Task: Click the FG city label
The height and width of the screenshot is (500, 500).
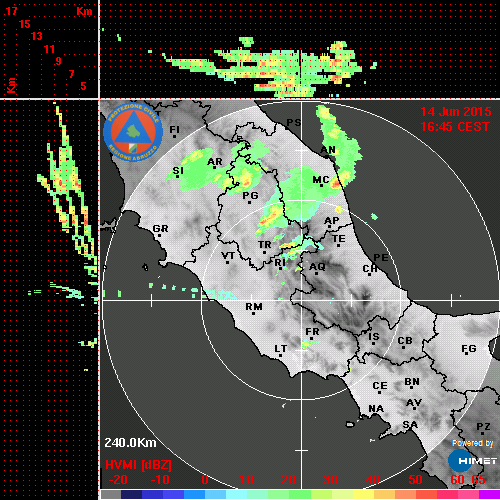Action: 469,349
